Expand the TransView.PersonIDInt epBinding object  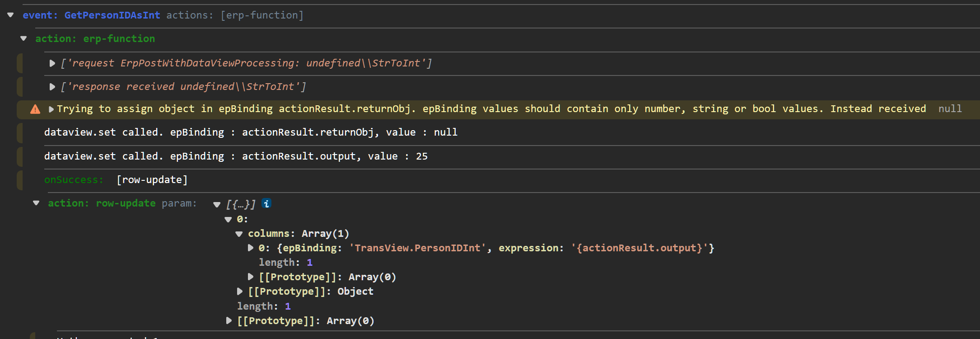[250, 248]
